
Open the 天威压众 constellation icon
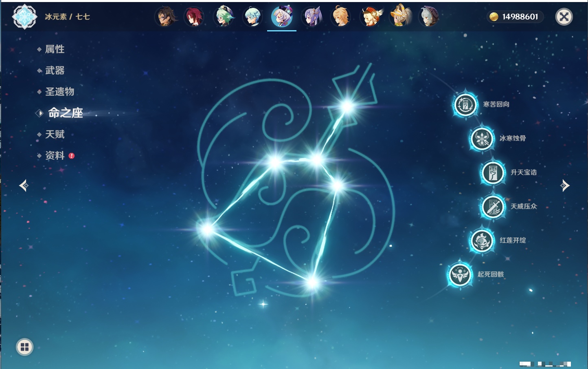[x=493, y=207]
